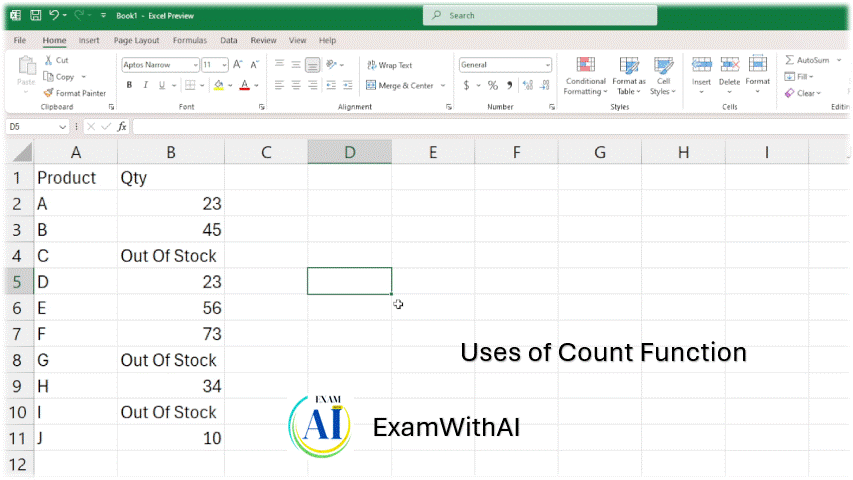The image size is (853, 480).
Task: Open the font size 11 dropdown
Action: tap(224, 65)
